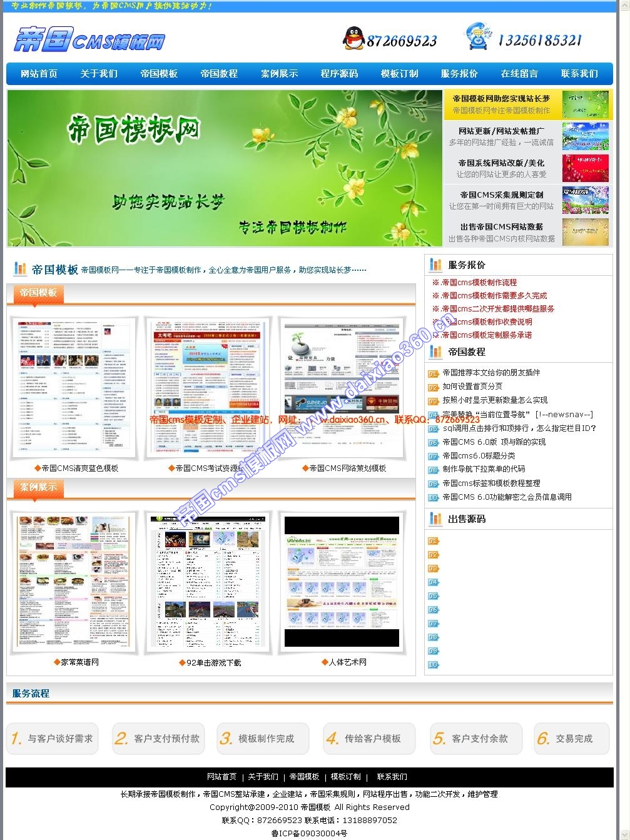
Task: Click the 人体艺术网 caption link
Action: [x=348, y=662]
